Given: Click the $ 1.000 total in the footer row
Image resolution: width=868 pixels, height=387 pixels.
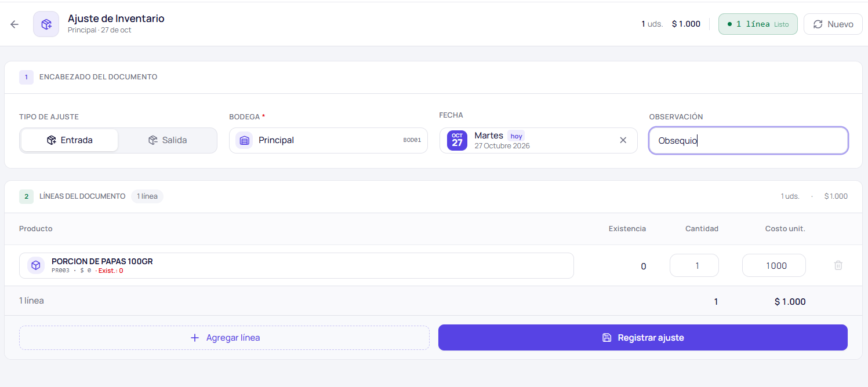Looking at the screenshot, I should click(x=790, y=301).
